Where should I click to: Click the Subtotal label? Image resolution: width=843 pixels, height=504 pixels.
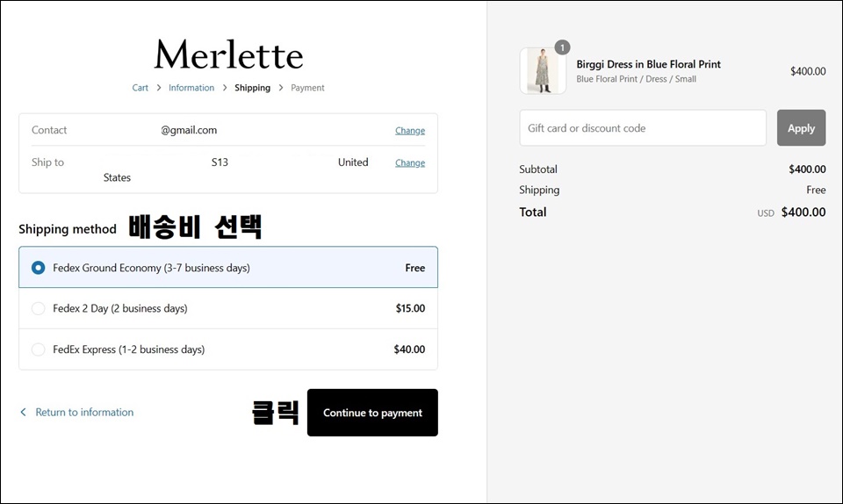(x=538, y=169)
